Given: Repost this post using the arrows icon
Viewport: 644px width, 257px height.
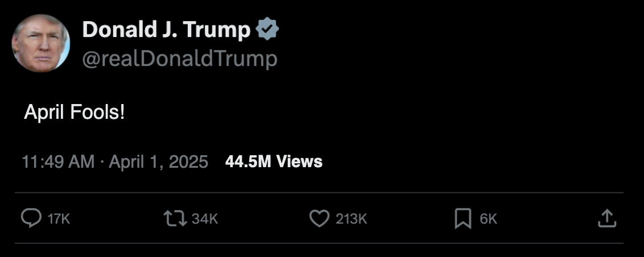Looking at the screenshot, I should pyautogui.click(x=174, y=218).
